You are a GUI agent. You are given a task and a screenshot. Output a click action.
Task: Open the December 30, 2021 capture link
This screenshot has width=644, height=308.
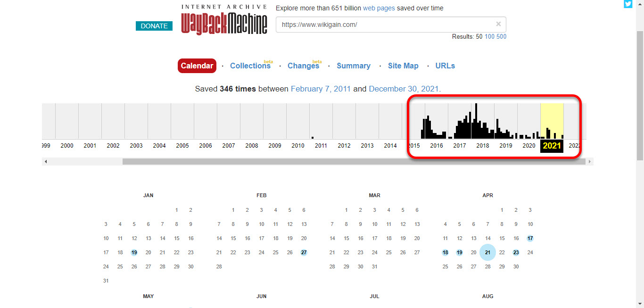click(x=404, y=89)
